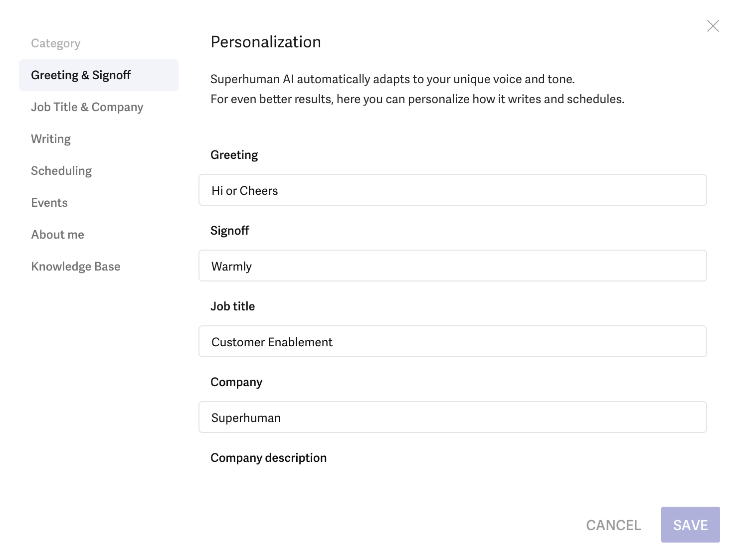
Task: Click the Signoff field containing Warmly
Action: pos(453,266)
